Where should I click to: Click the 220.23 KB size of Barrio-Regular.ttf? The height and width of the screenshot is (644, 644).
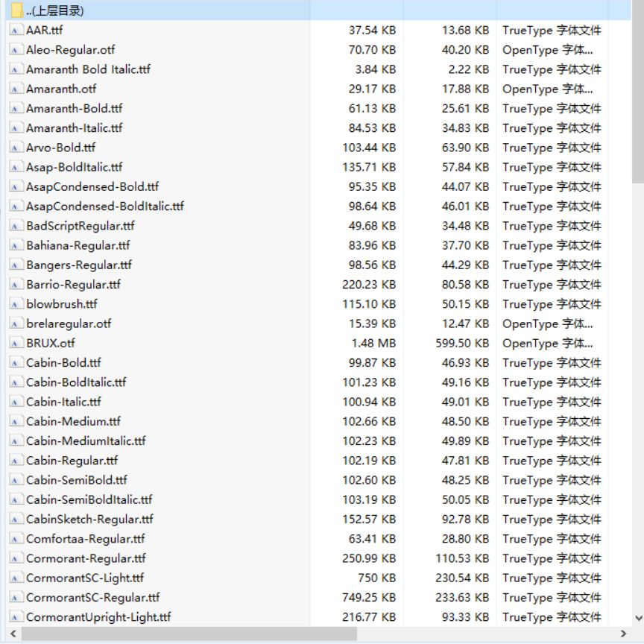(369, 284)
